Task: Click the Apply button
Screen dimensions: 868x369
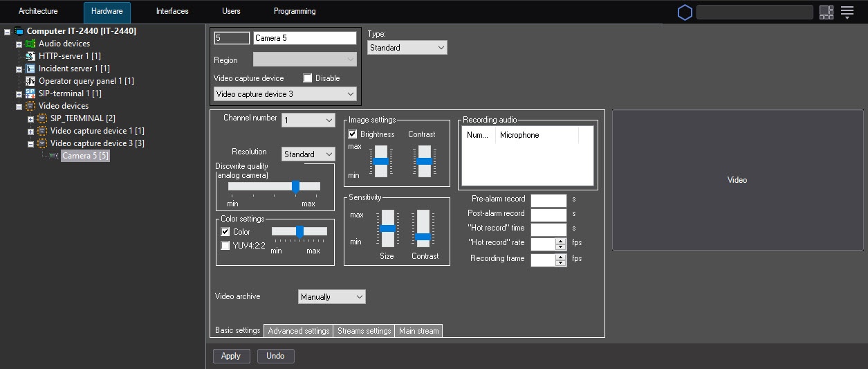Action: (230, 356)
